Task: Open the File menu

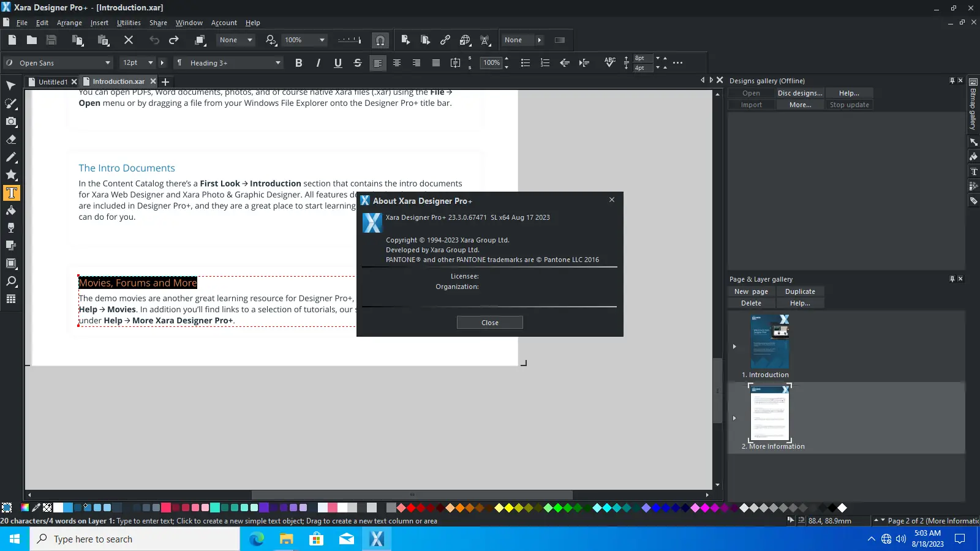Action: [22, 23]
